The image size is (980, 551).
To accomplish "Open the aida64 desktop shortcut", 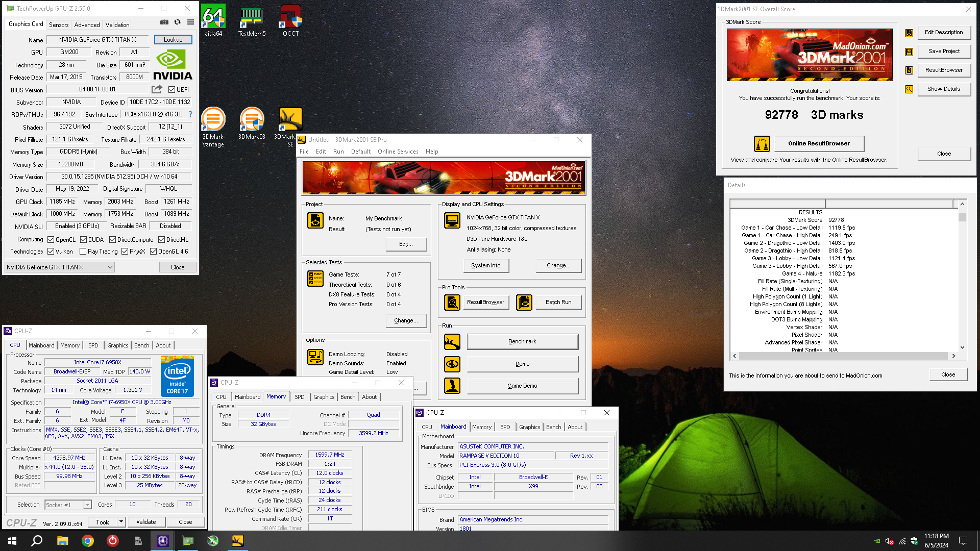I will [213, 21].
